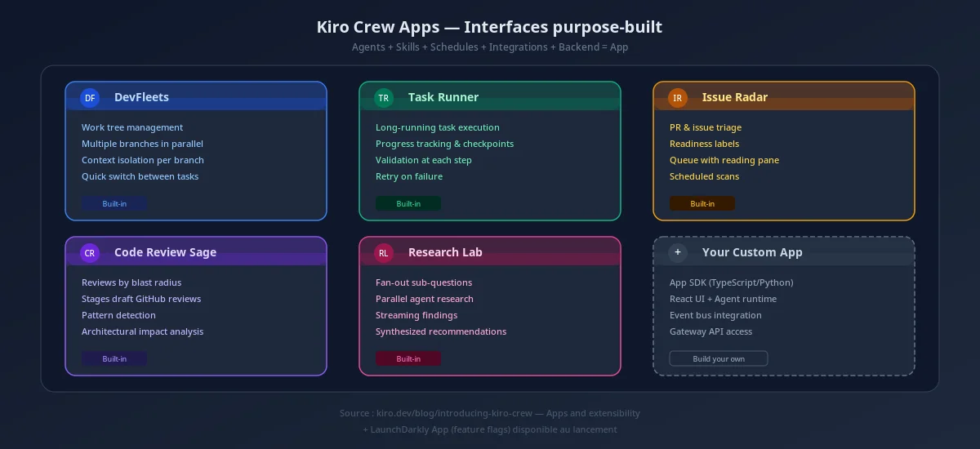Click Parallel agent research text
This screenshot has width=980, height=449.
click(x=425, y=299)
